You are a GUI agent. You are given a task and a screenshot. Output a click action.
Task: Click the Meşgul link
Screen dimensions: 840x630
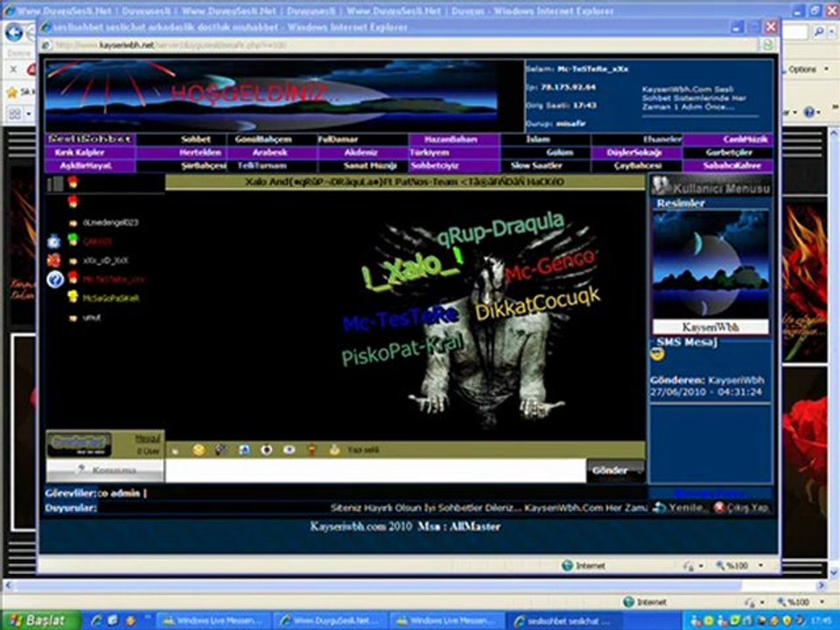(147, 438)
